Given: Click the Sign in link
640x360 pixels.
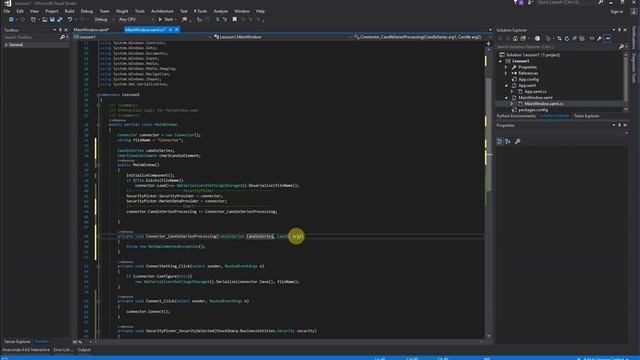Looking at the screenshot, I should pyautogui.click(x=617, y=11).
